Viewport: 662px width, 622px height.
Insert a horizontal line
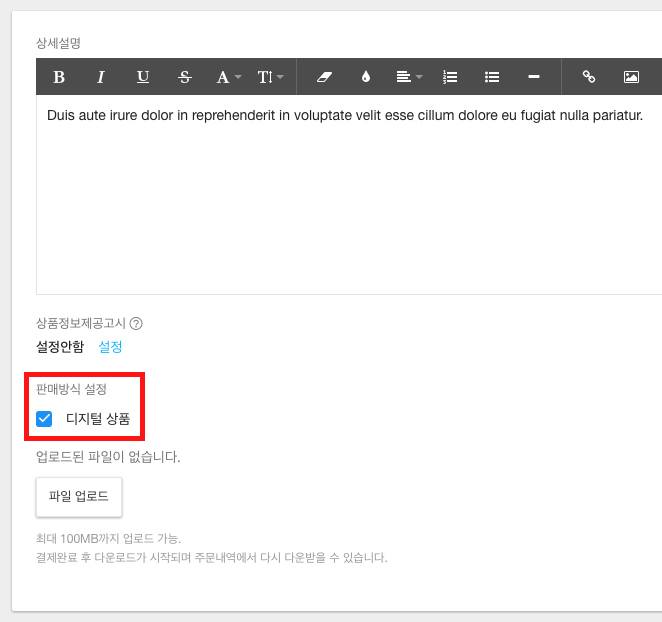point(534,77)
